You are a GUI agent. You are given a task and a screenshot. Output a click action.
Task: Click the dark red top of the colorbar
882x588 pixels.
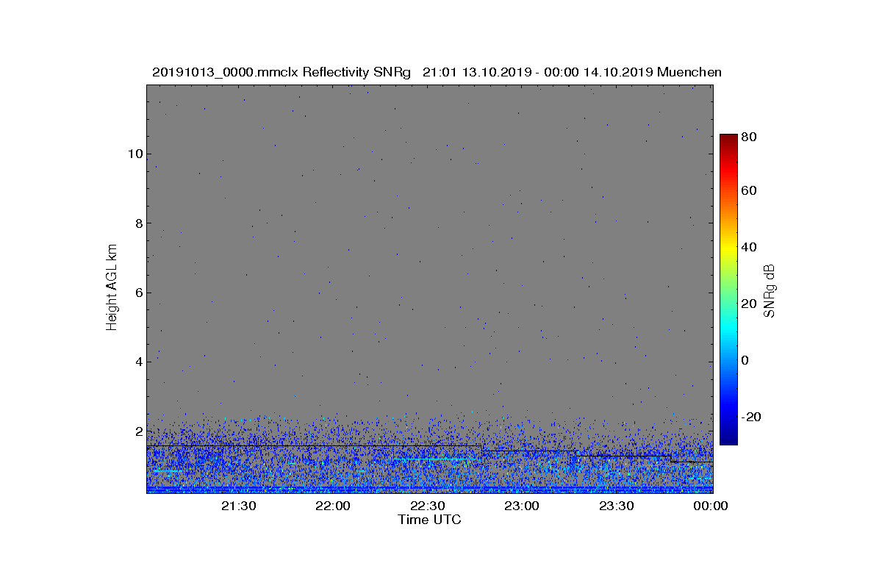[x=728, y=140]
